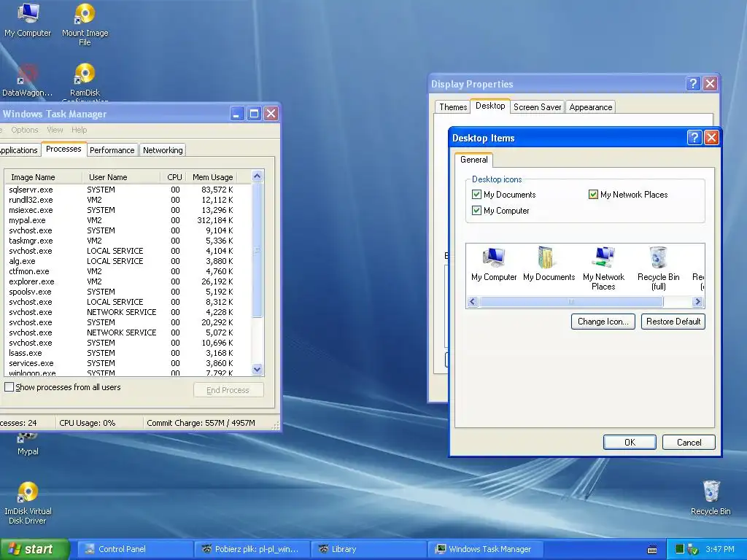Sort processes by CPU column

click(x=173, y=177)
